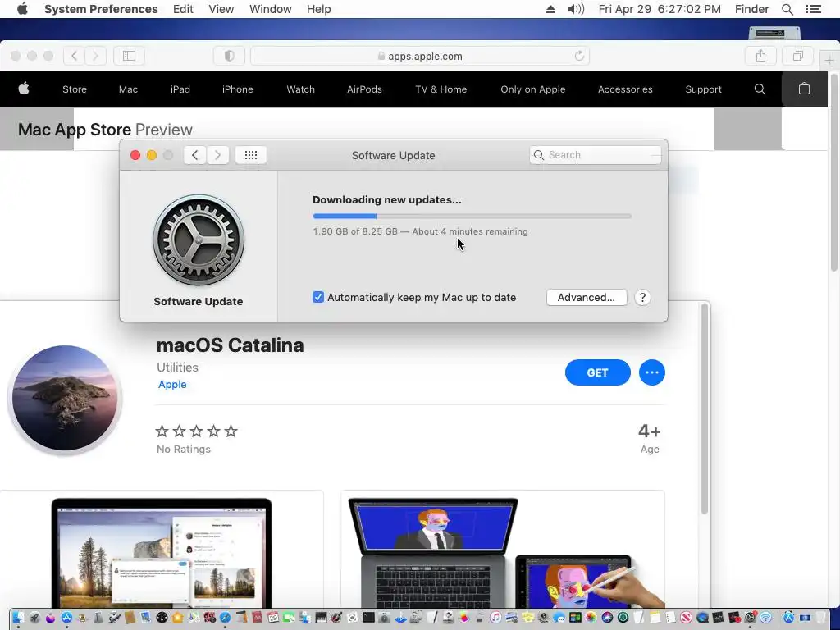Click Mac App Store Preview heading
The height and width of the screenshot is (630, 840).
click(105, 130)
